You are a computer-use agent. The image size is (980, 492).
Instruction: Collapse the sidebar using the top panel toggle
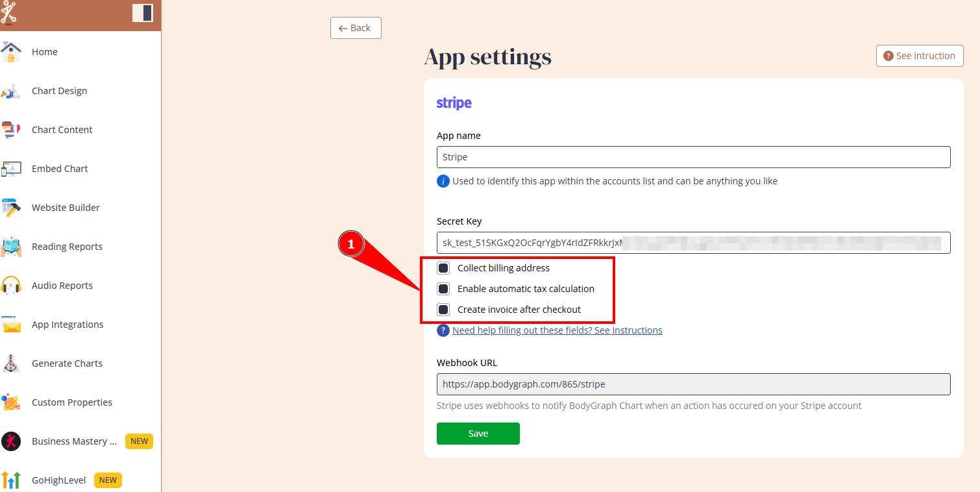coord(143,13)
